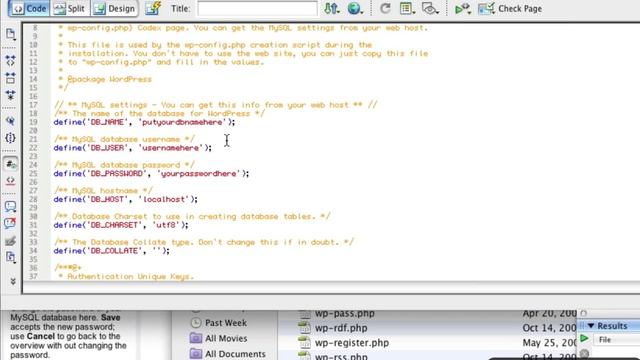Click line number 28 in the gutter
This screenshot has height=360, width=640.
[33, 199]
